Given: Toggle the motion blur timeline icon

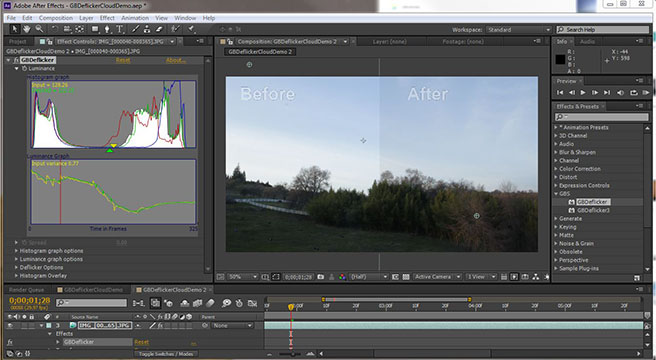Looking at the screenshot, I should point(210,303).
